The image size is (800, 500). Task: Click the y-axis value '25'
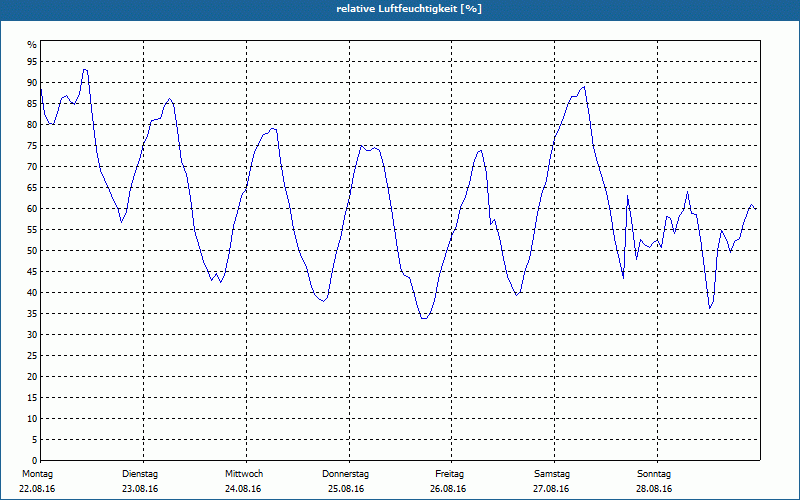32,356
